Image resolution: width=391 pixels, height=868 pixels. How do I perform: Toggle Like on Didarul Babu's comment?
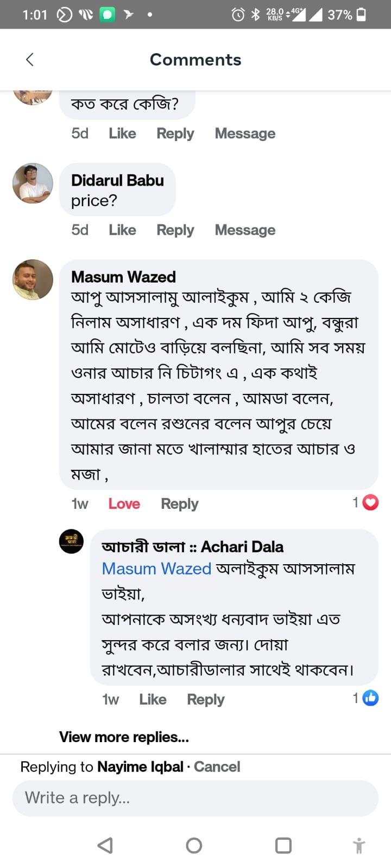[x=122, y=229]
